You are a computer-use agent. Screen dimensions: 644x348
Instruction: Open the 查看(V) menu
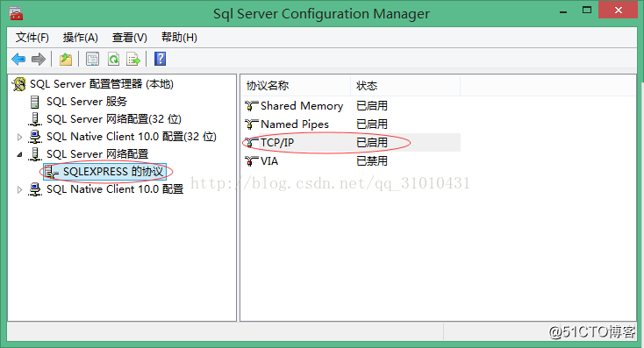pyautogui.click(x=130, y=38)
